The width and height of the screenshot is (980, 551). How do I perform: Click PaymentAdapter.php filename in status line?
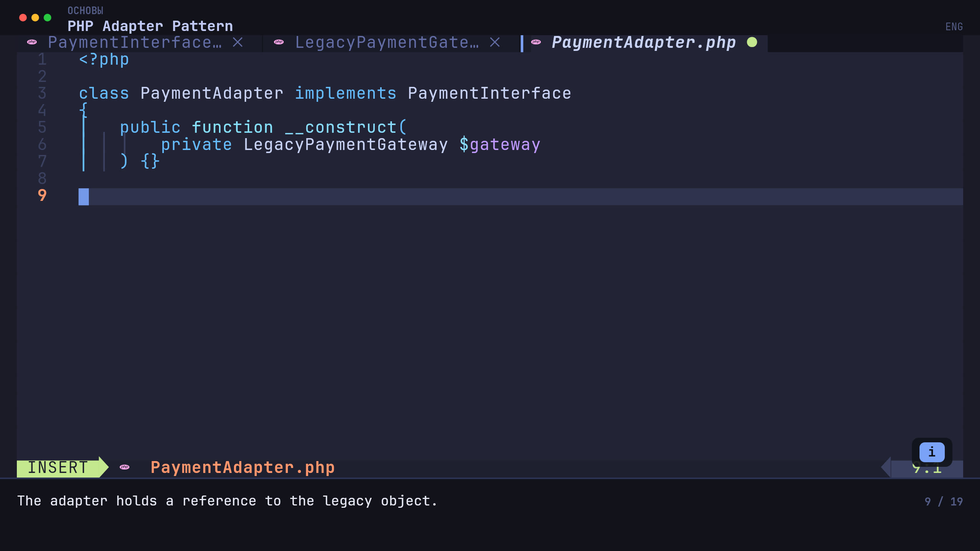[243, 468]
